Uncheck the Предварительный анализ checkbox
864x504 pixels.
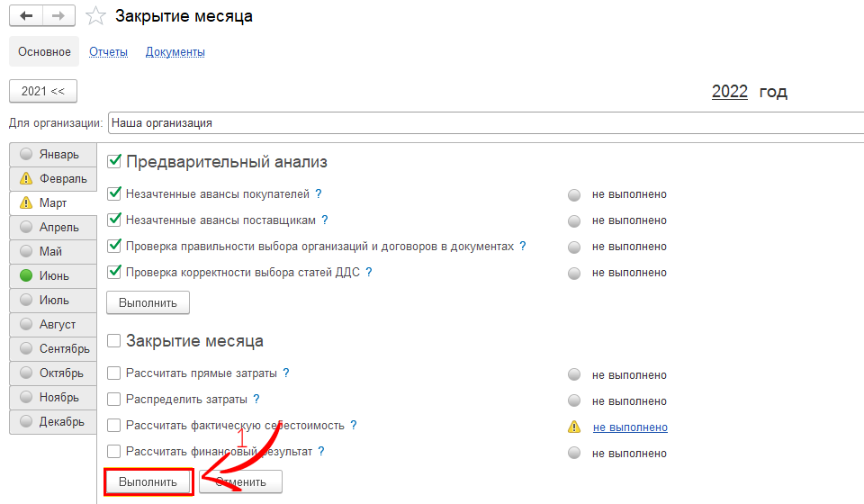(x=114, y=162)
